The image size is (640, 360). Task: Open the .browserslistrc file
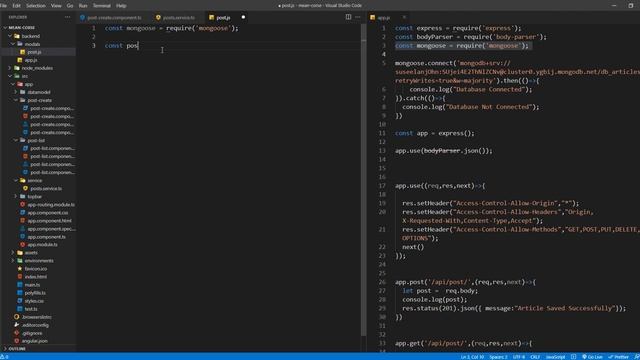tap(38, 317)
